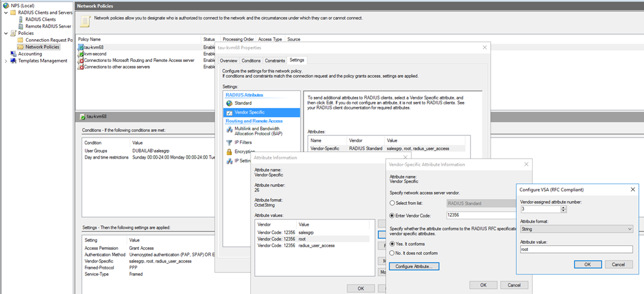The image size is (644, 294).
Task: Click the Configure Attribute button
Action: click(x=414, y=266)
